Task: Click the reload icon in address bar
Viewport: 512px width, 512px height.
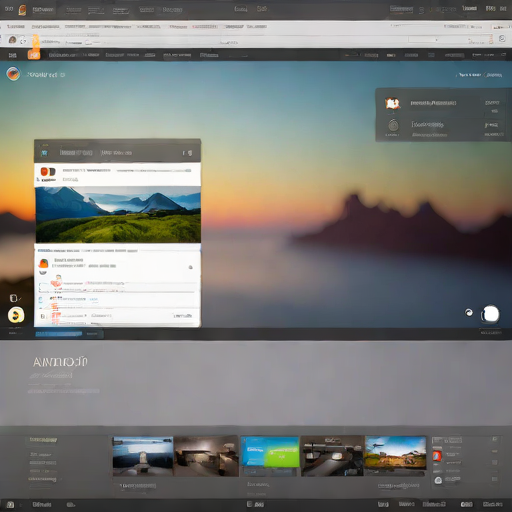Action: (23, 41)
